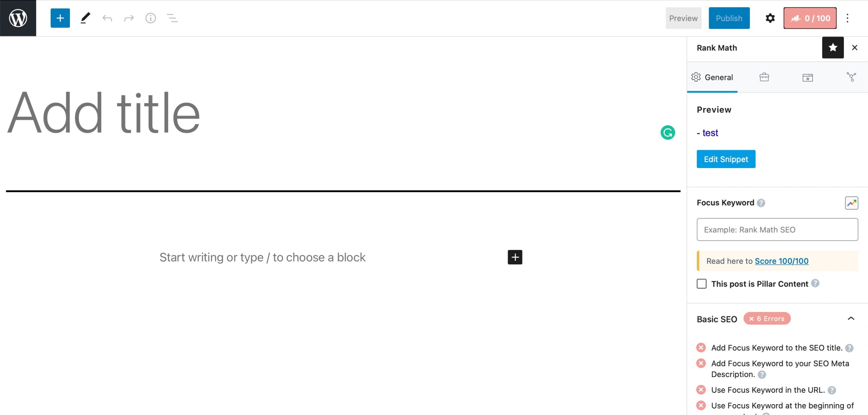
Task: Expand the snippet preview section
Action: (x=726, y=159)
